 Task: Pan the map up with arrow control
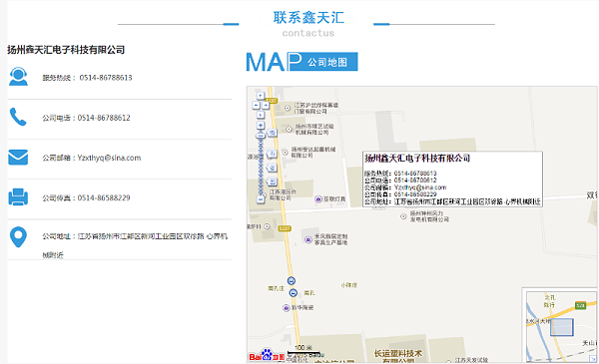pos(261,96)
